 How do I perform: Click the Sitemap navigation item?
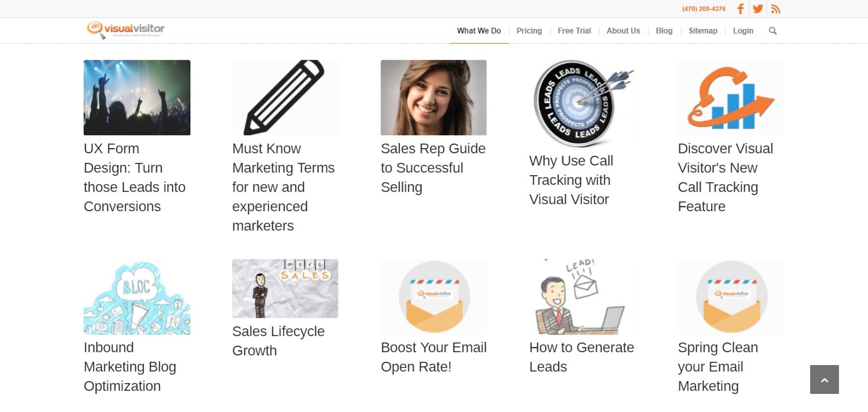[703, 31]
